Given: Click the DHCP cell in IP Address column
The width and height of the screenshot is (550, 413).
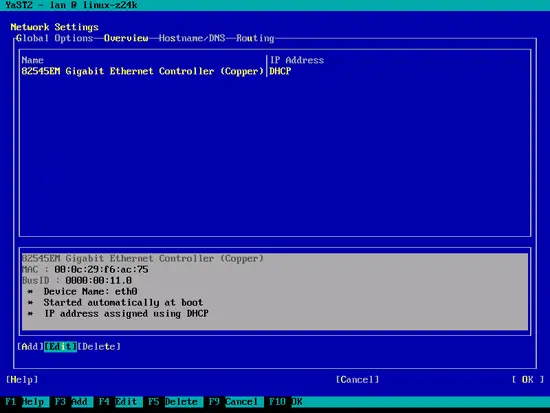Looking at the screenshot, I should [280, 71].
